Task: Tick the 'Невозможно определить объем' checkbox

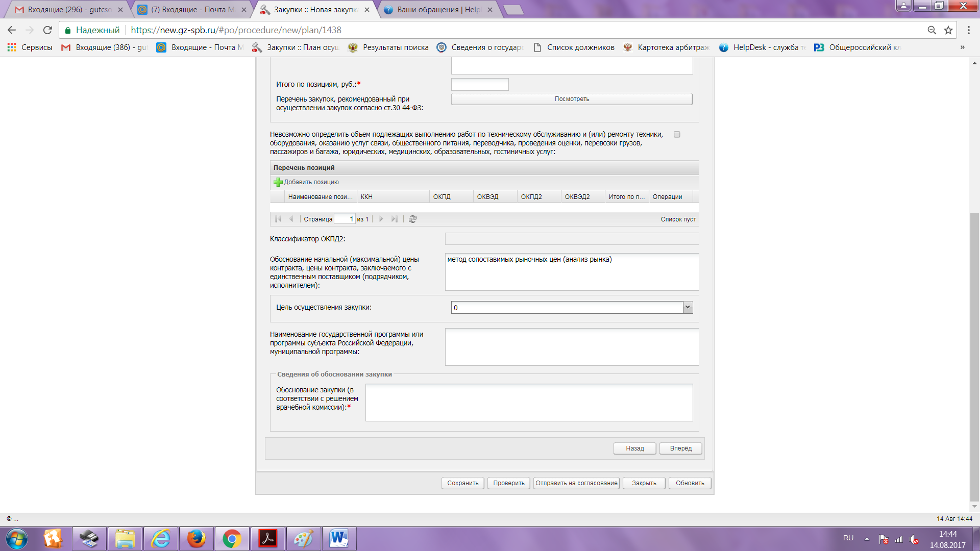Action: click(x=677, y=135)
